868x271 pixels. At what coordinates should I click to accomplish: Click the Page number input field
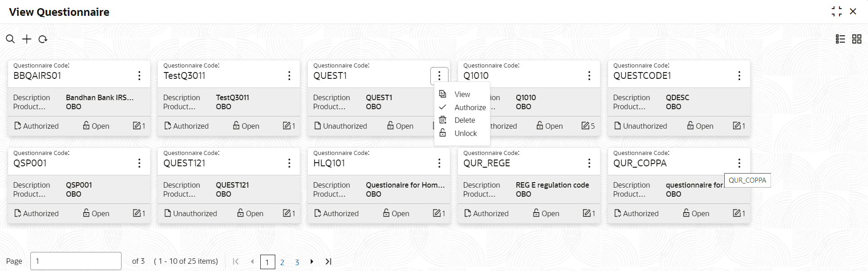point(76,261)
